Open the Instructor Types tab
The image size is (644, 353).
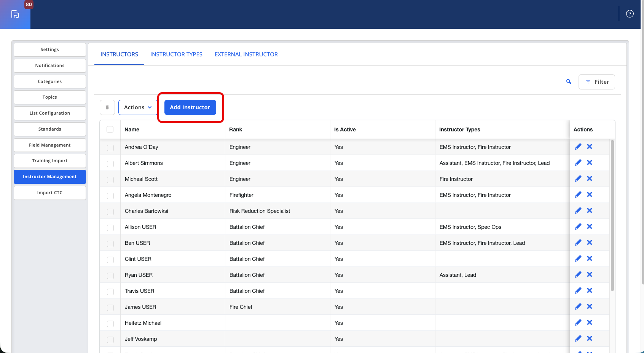tap(176, 54)
